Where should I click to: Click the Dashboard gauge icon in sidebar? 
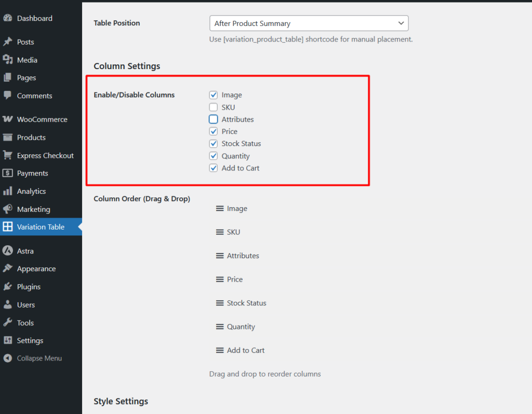7,18
